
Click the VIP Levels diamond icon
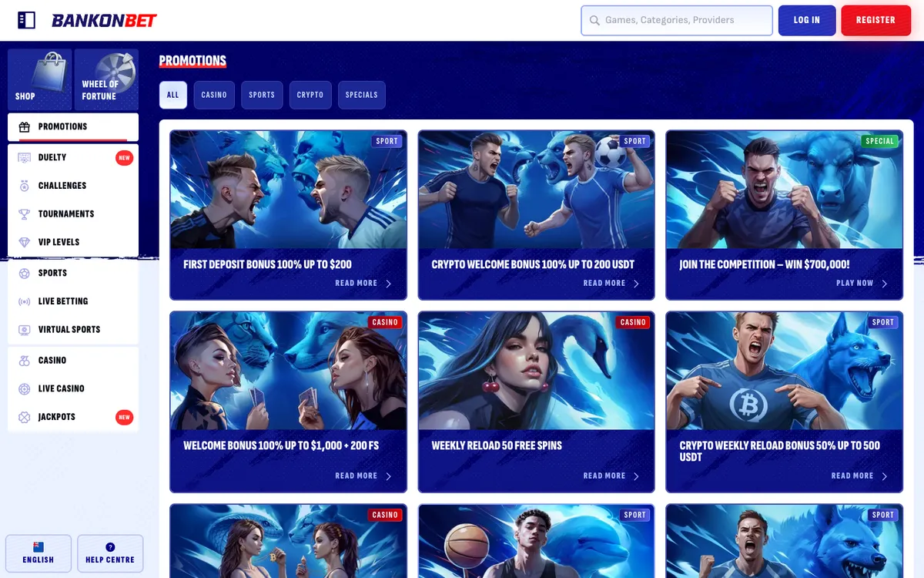point(25,242)
